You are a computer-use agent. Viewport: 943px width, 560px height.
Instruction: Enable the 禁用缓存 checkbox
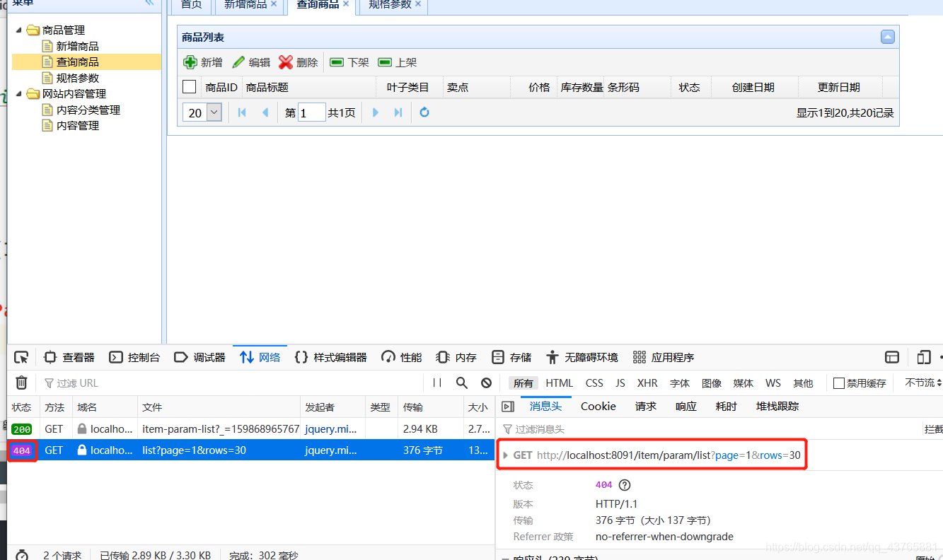(839, 383)
